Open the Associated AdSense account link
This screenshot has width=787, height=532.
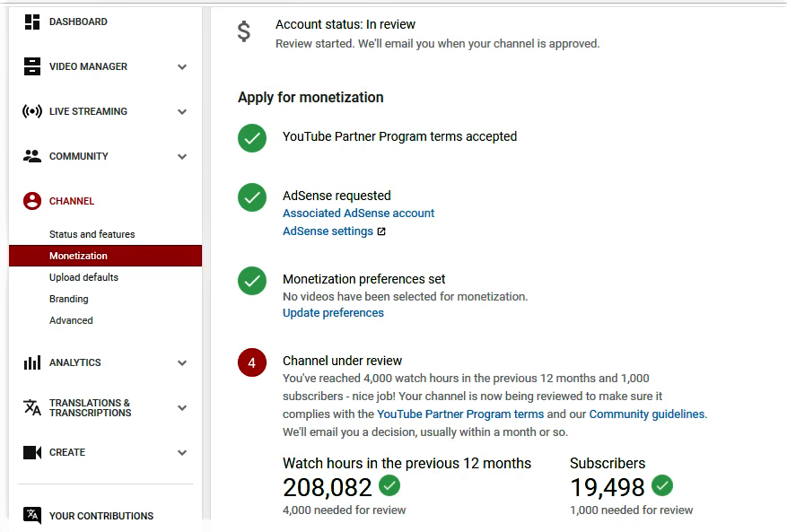pos(358,214)
